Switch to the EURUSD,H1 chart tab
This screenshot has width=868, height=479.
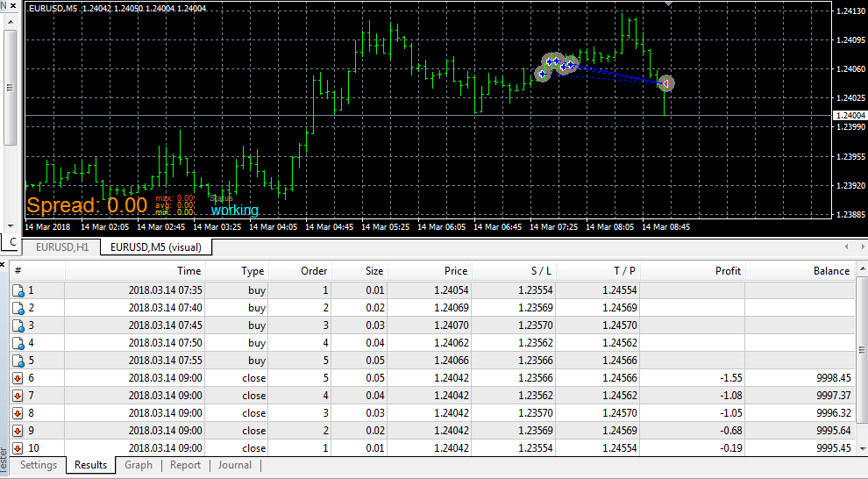coord(62,247)
